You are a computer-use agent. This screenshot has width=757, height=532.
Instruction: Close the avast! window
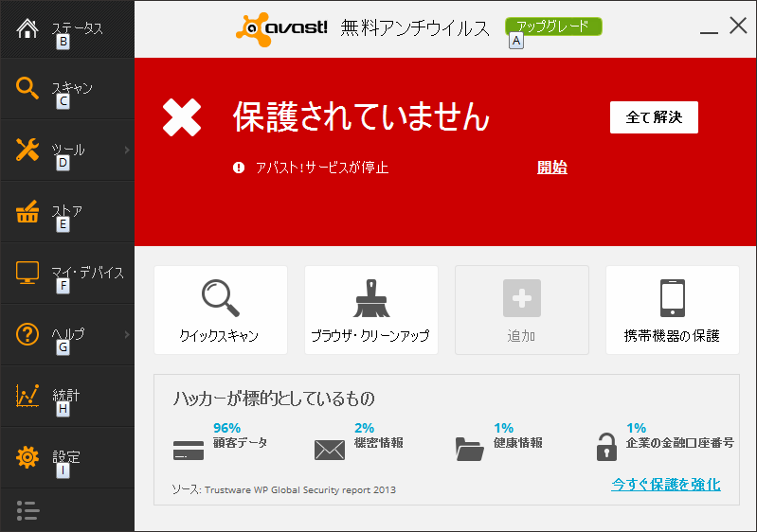point(738,26)
